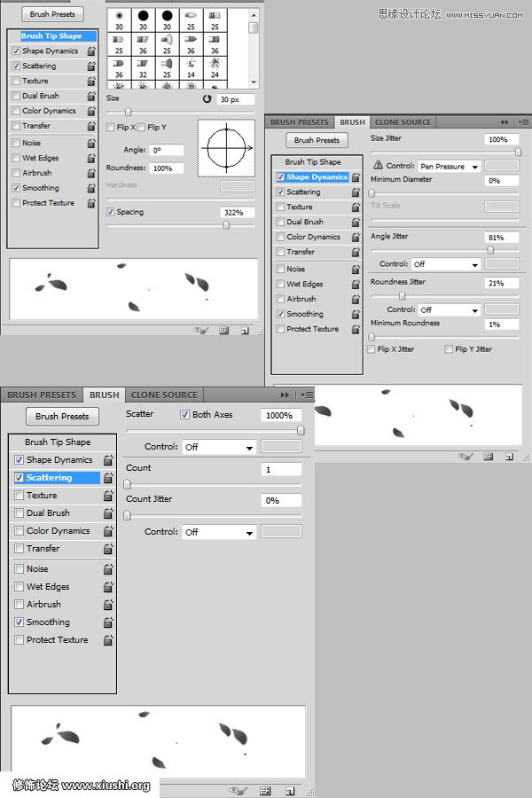Uncheck the Spacing checkbox
The width and height of the screenshot is (532, 798).
111,212
